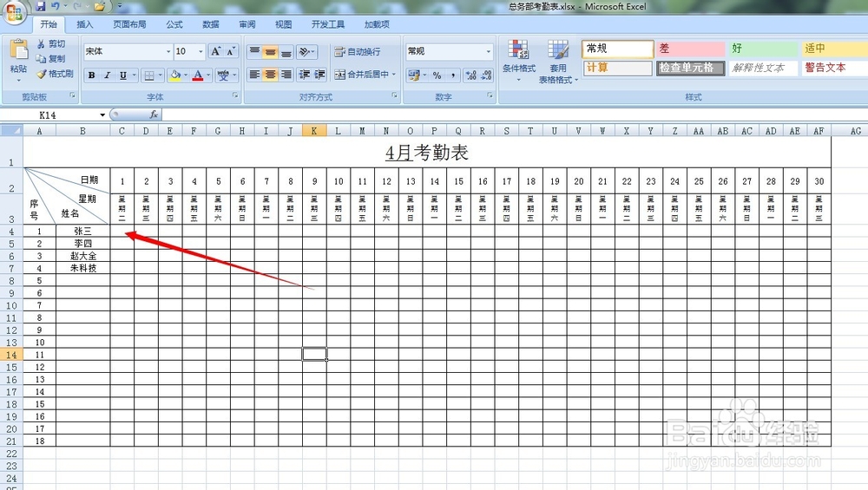
Task: Increase decimal places
Action: click(x=471, y=75)
